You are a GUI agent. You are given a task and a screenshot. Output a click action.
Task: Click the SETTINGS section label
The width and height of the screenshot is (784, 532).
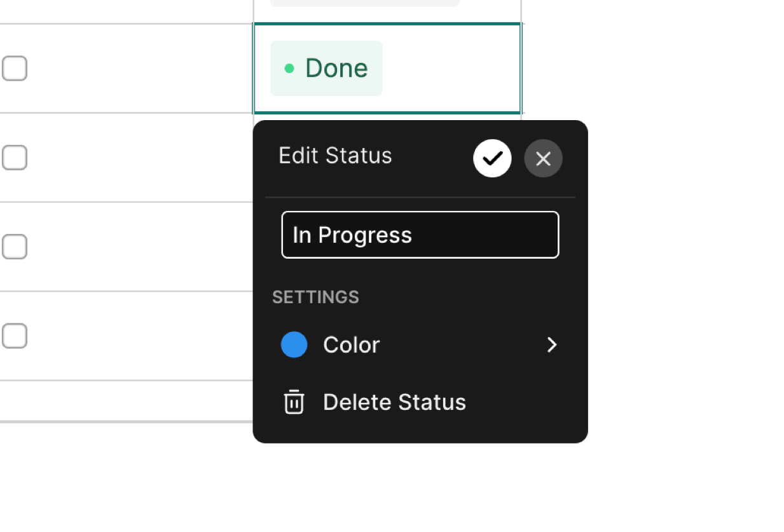(x=315, y=297)
